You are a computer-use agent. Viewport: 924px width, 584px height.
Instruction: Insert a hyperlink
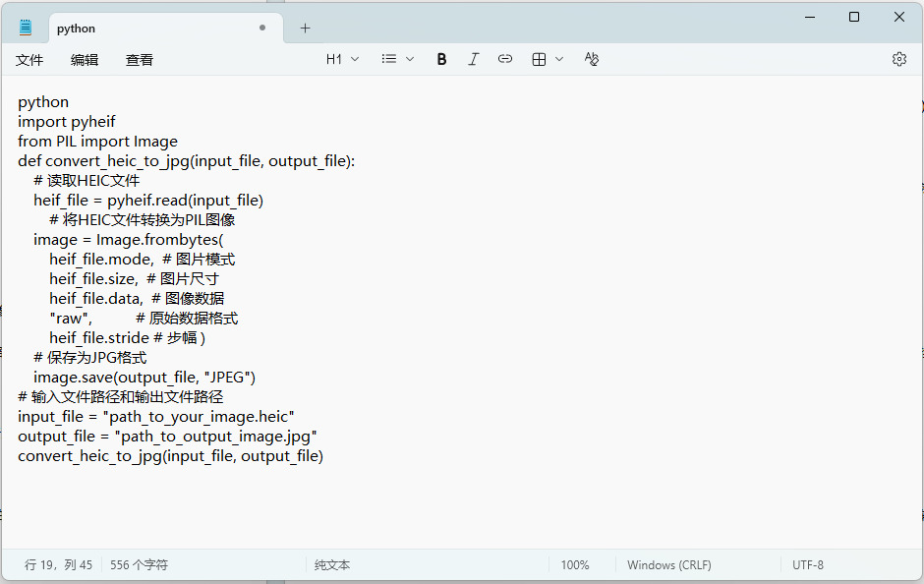pyautogui.click(x=505, y=59)
